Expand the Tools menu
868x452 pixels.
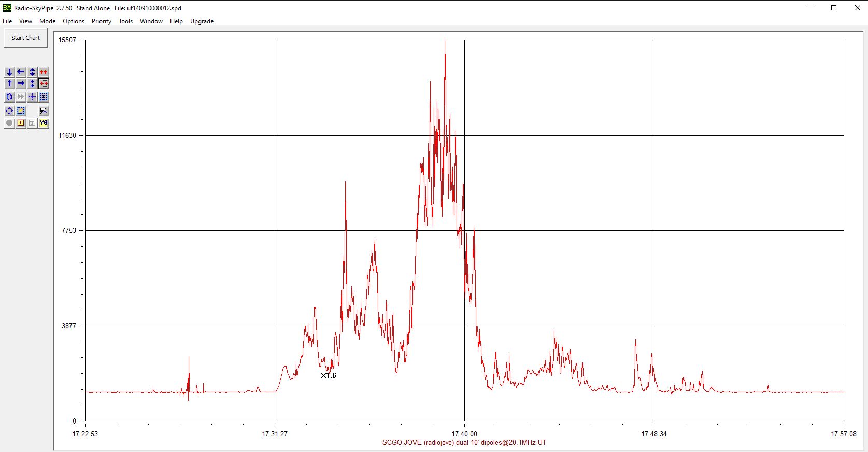125,21
